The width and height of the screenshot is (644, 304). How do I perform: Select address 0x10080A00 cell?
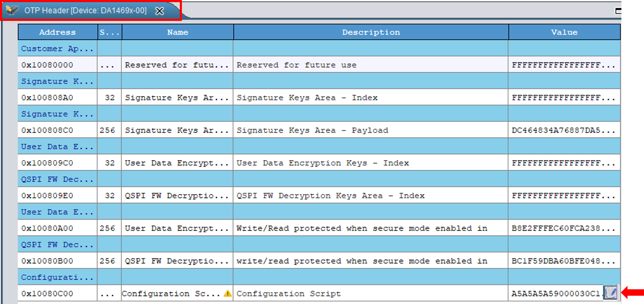[x=58, y=228]
